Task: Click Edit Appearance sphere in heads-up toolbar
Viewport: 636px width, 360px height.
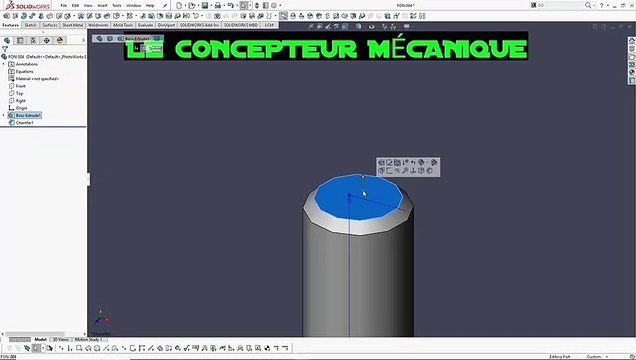Action: (x=385, y=26)
